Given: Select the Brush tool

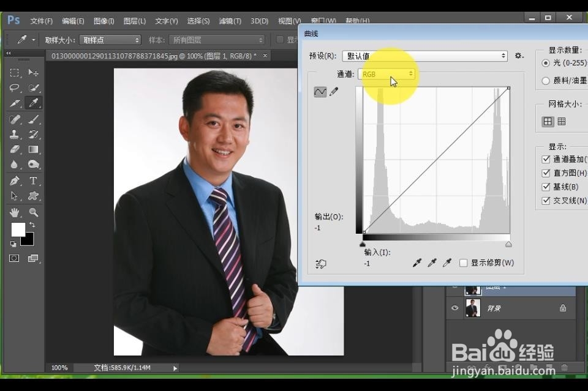Looking at the screenshot, I should (33, 119).
